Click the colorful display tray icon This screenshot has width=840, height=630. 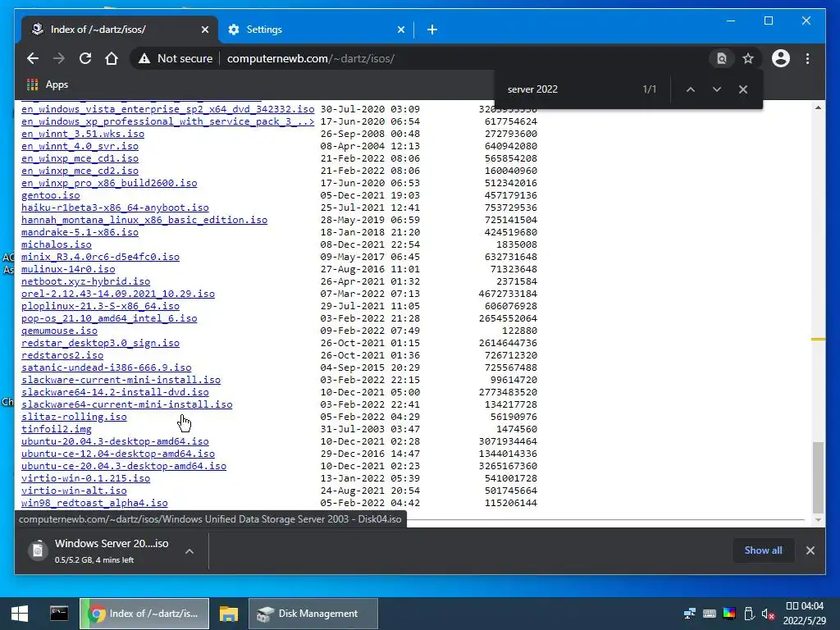coord(729,614)
